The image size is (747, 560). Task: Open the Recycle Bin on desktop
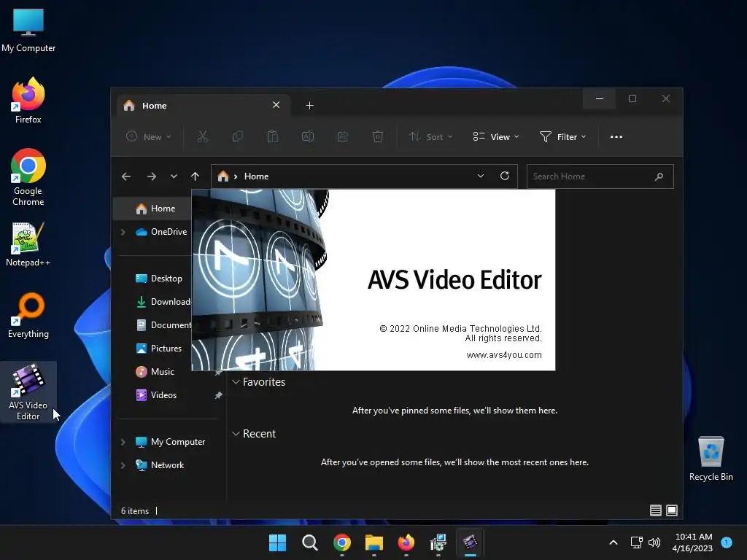711,459
